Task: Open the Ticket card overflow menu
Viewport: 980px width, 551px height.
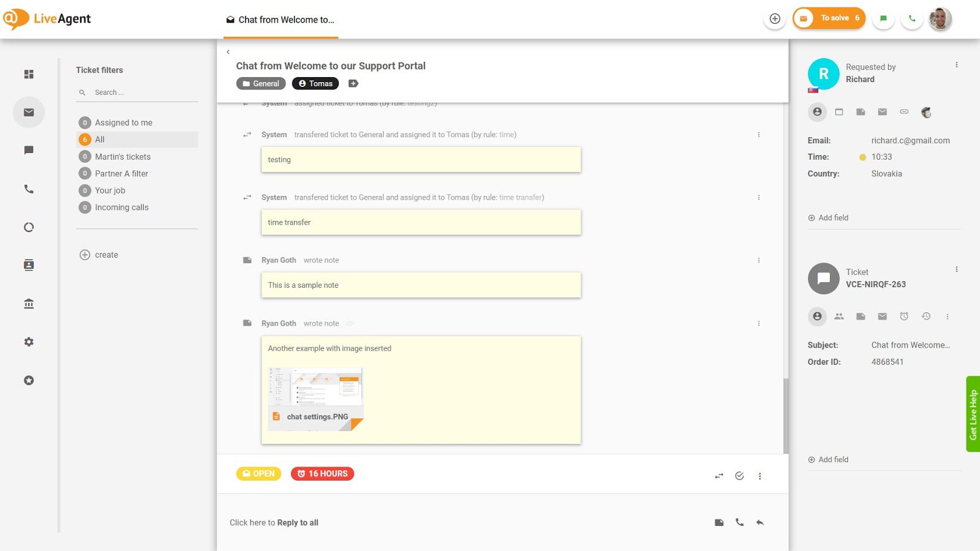Action: tap(956, 269)
